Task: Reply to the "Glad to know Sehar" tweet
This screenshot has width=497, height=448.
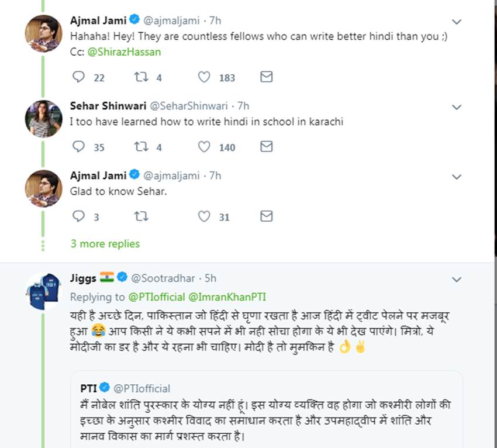Action: [79, 216]
